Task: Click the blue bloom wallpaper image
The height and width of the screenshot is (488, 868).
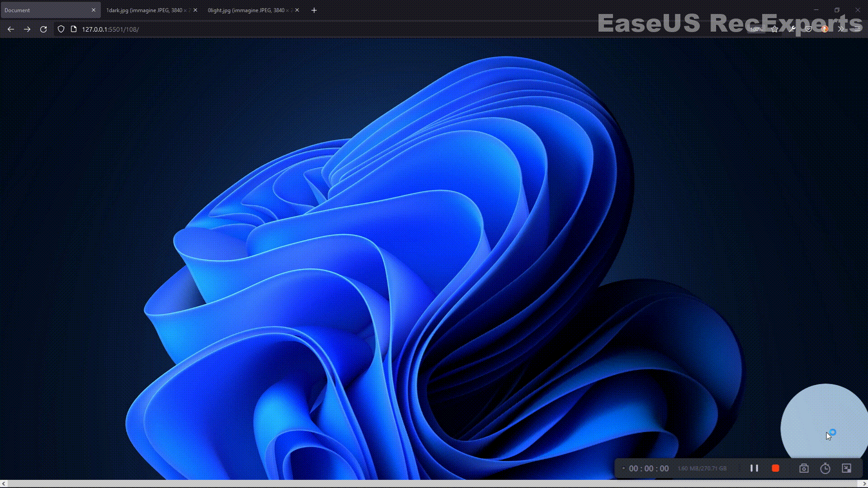Action: click(434, 259)
